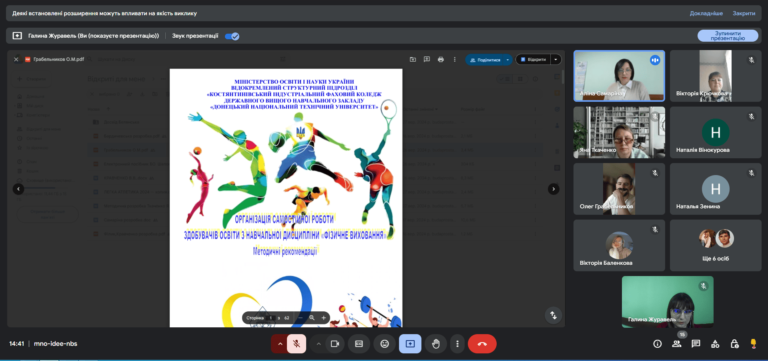Click the presenting screen icon beside Галина Журавель
This screenshot has height=361, width=768.
point(17,36)
